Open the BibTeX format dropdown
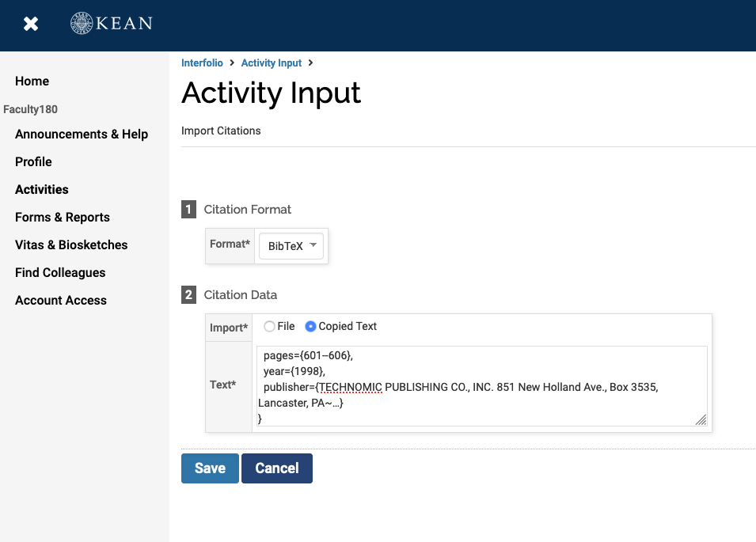756x542 pixels. tap(291, 246)
